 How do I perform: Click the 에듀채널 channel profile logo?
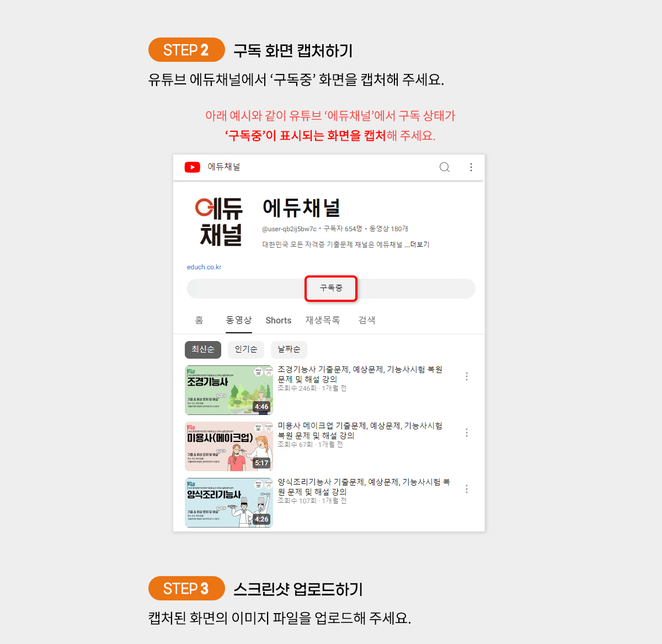tap(220, 221)
